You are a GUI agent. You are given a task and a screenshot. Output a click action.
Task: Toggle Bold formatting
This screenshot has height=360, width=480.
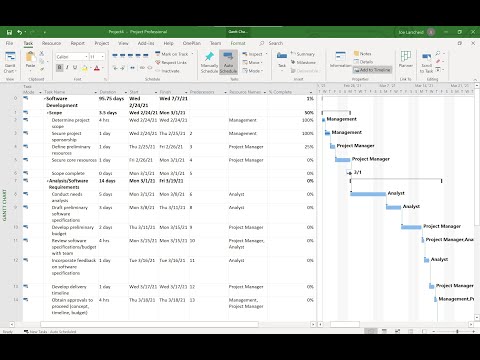tap(59, 68)
